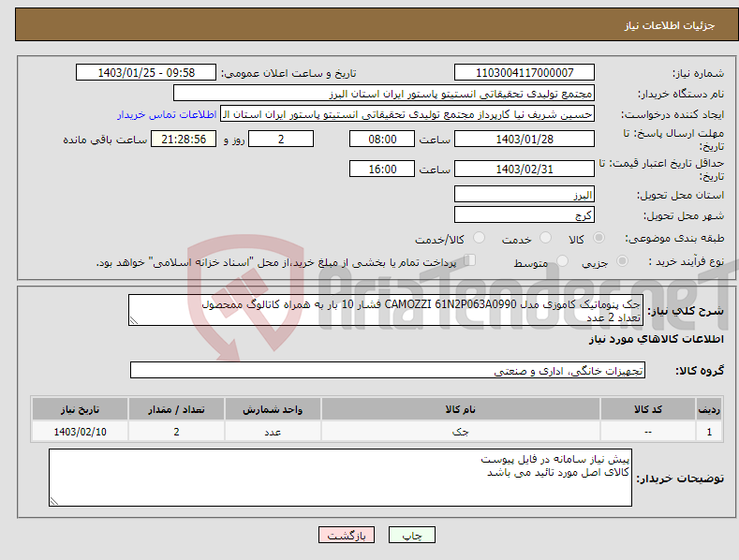Click the واحد شمارش column header
Viewport: 739px width, 560px height.
tap(273, 408)
